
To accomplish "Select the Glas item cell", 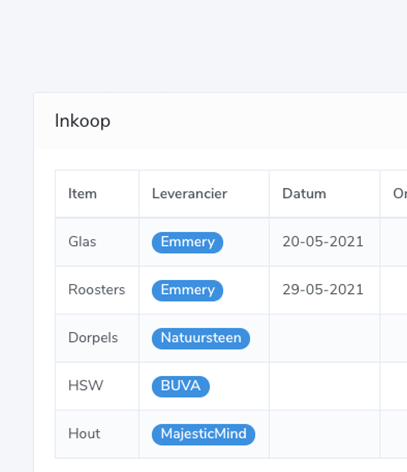I will 97,242.
